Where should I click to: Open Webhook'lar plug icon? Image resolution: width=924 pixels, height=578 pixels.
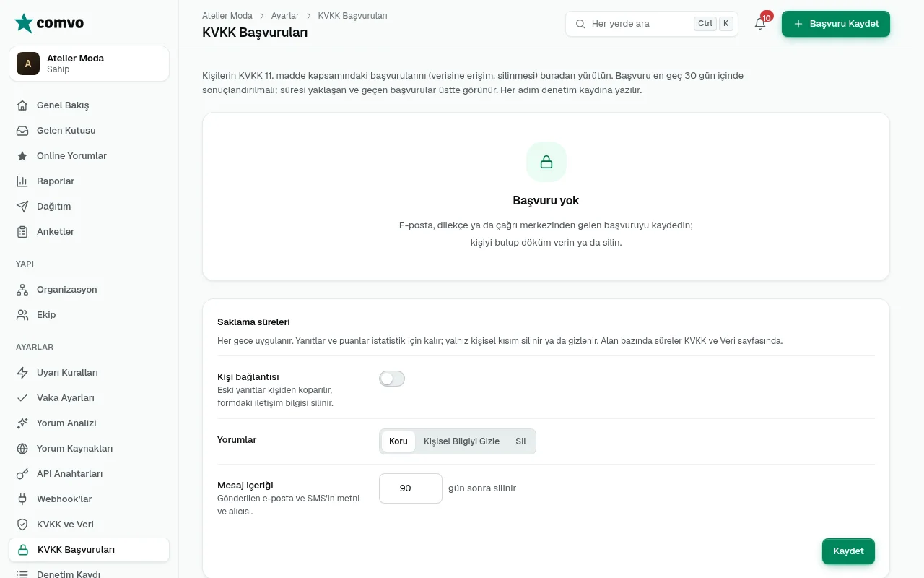pos(22,499)
